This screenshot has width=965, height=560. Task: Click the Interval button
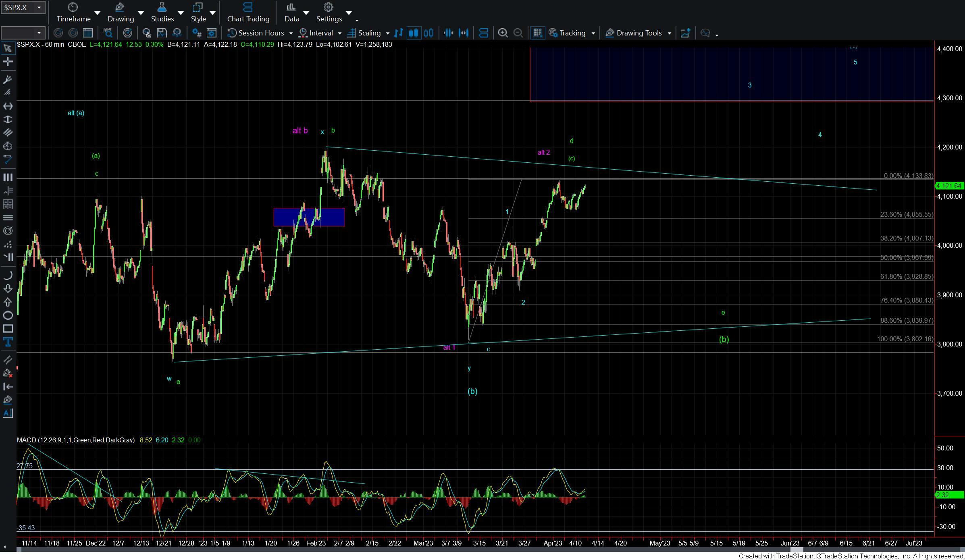pos(316,33)
